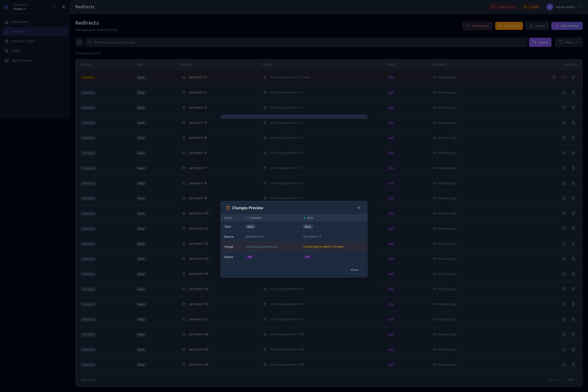588x392 pixels.
Task: Click the refresh icon beside the search field
Action: click(x=79, y=42)
